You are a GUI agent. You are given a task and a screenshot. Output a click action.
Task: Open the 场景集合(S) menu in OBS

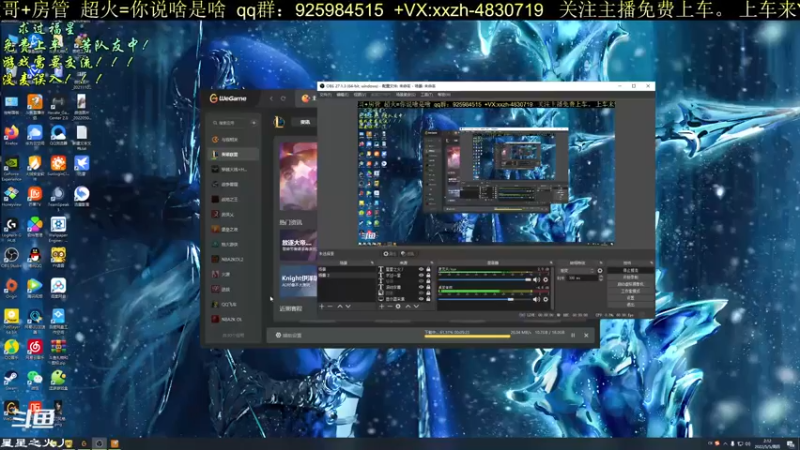pos(406,94)
